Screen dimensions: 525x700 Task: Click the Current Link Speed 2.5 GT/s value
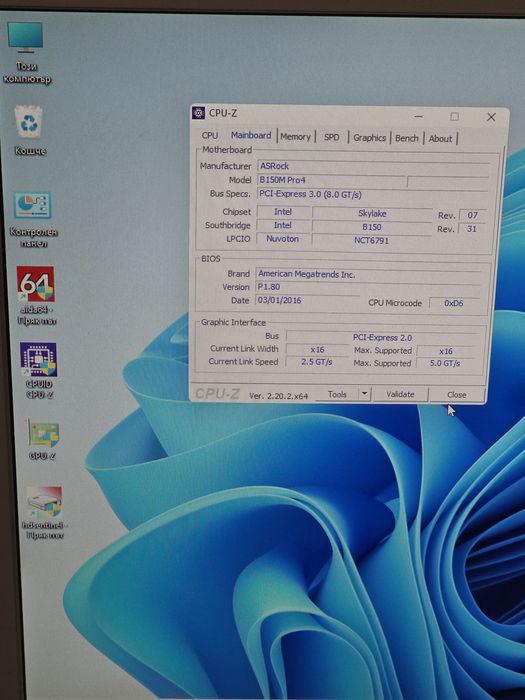tap(317, 362)
